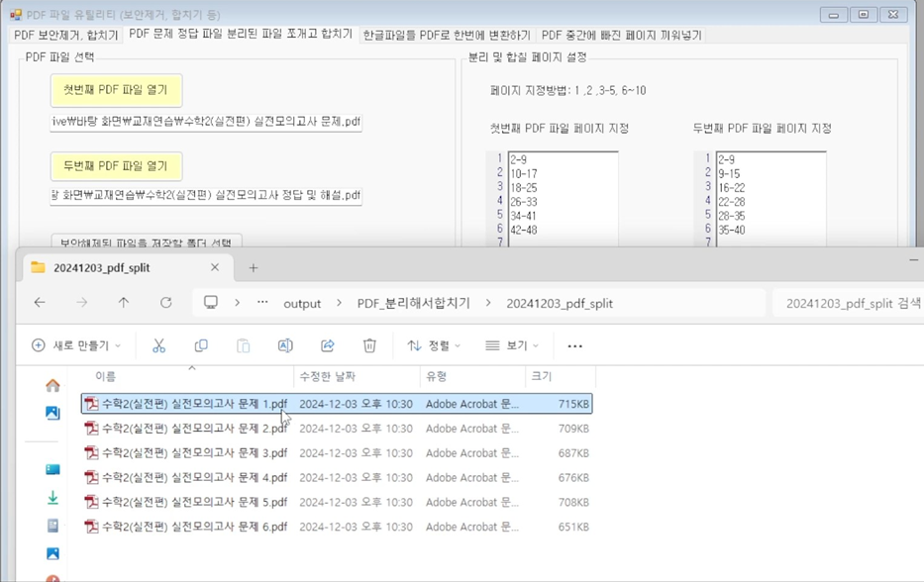
Task: Expand the 보기 view dropdown
Action: click(512, 345)
